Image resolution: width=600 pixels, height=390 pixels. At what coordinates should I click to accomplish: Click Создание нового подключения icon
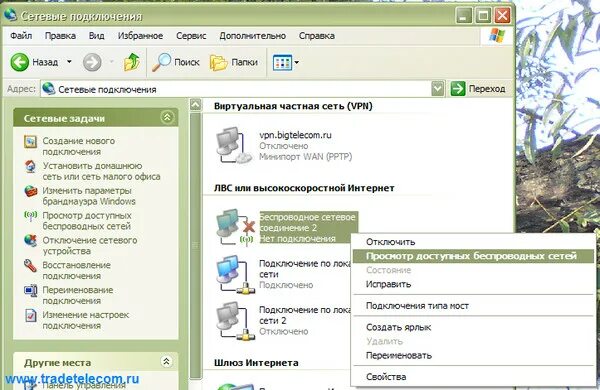coord(31,142)
